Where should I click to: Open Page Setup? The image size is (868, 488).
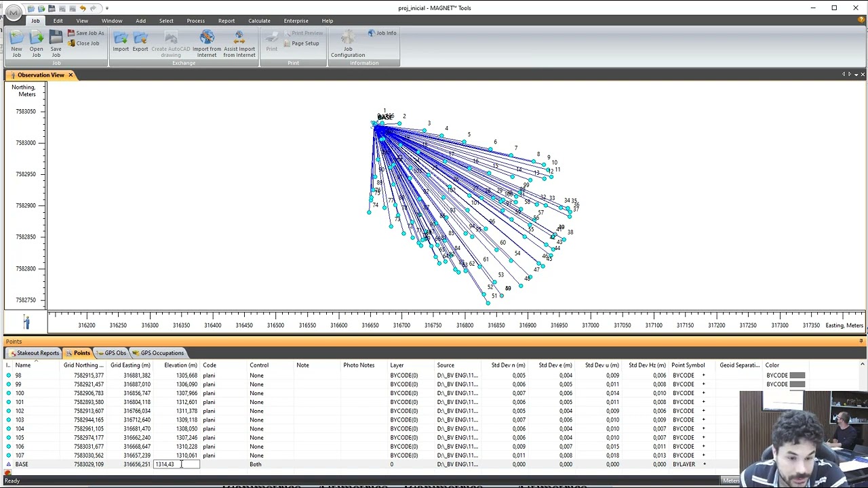(301, 43)
